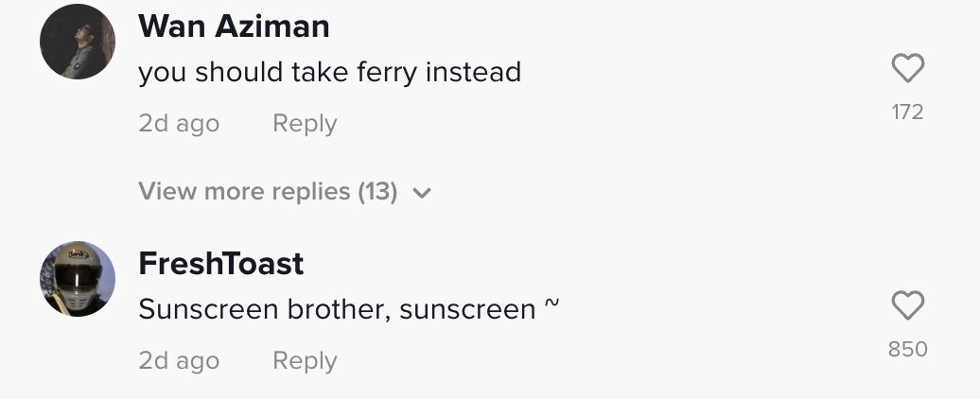Screen dimensions: 980x399
Task: Open the Wan Aziman username link
Action: pos(234,26)
